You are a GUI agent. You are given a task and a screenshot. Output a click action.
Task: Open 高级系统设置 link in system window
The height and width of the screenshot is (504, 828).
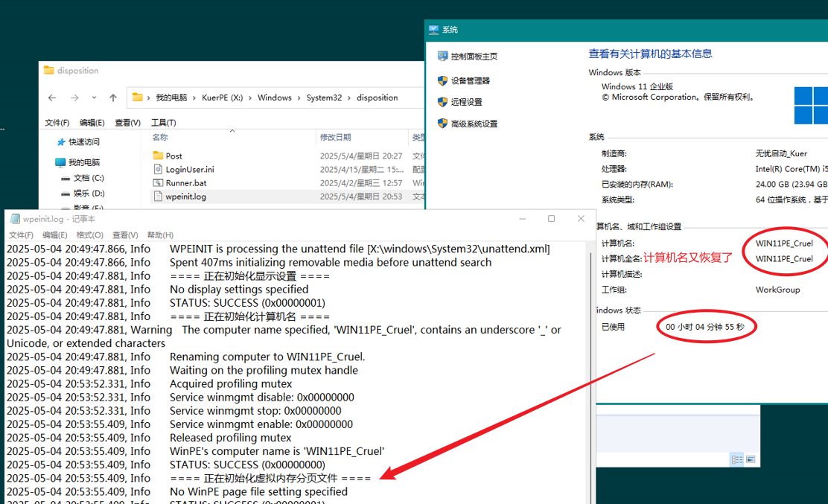[474, 124]
